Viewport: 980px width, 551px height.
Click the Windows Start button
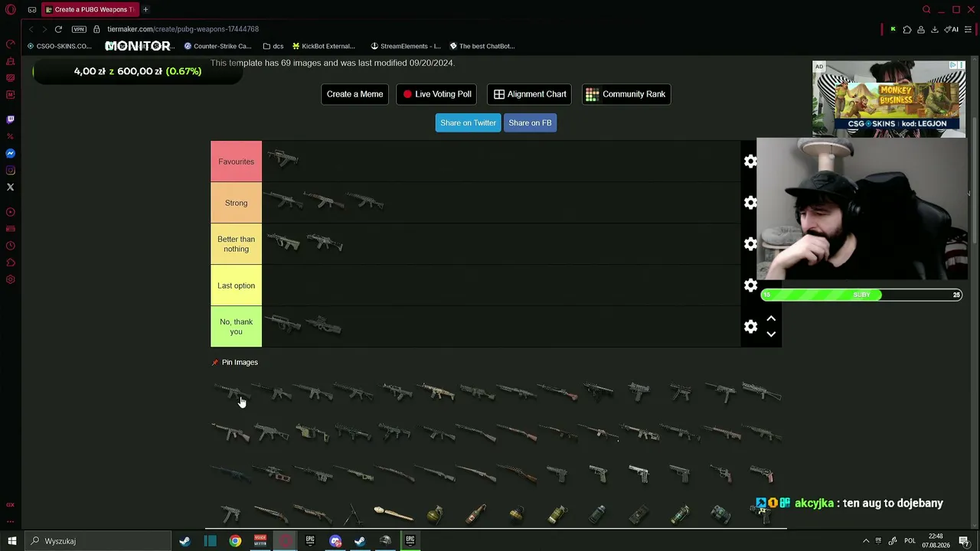pos(11,541)
